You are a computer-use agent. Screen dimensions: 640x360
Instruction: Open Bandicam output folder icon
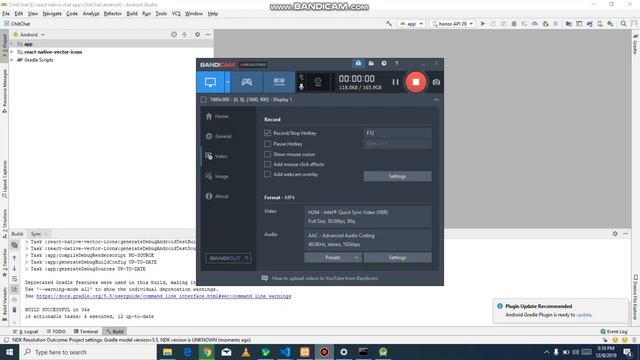pos(371,63)
